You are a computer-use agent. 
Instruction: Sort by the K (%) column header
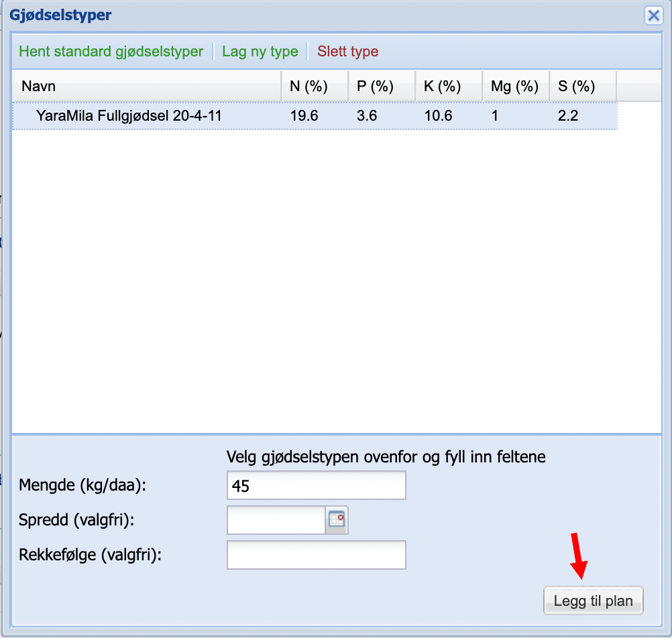coord(449,86)
